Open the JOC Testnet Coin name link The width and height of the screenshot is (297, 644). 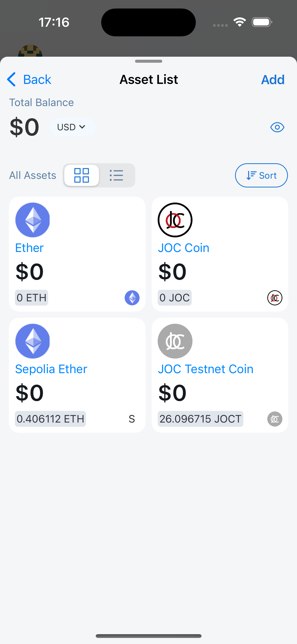coord(206,369)
